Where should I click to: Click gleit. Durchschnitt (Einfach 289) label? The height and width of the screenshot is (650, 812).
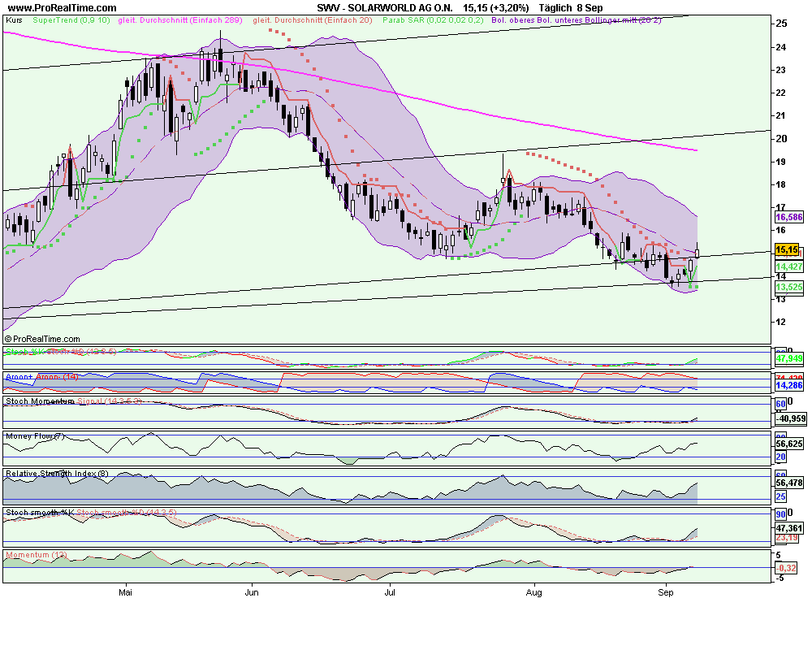[x=179, y=20]
